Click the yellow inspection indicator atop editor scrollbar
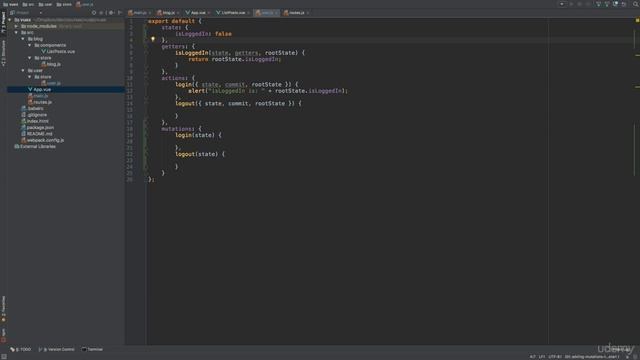Viewport: 640px width, 360px height. pos(637,20)
